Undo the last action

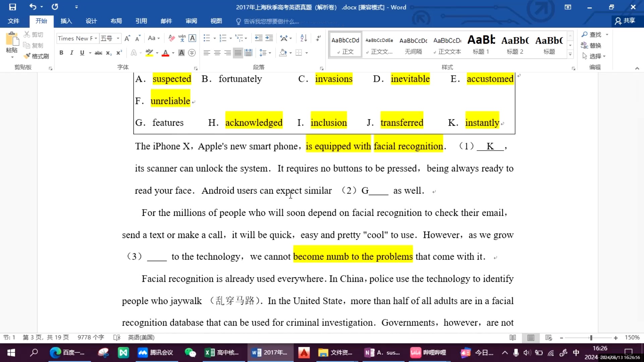[x=33, y=7]
